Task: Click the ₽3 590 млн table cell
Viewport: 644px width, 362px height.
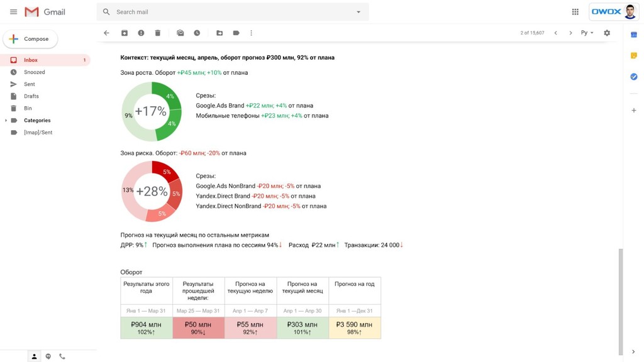Action: pos(355,328)
